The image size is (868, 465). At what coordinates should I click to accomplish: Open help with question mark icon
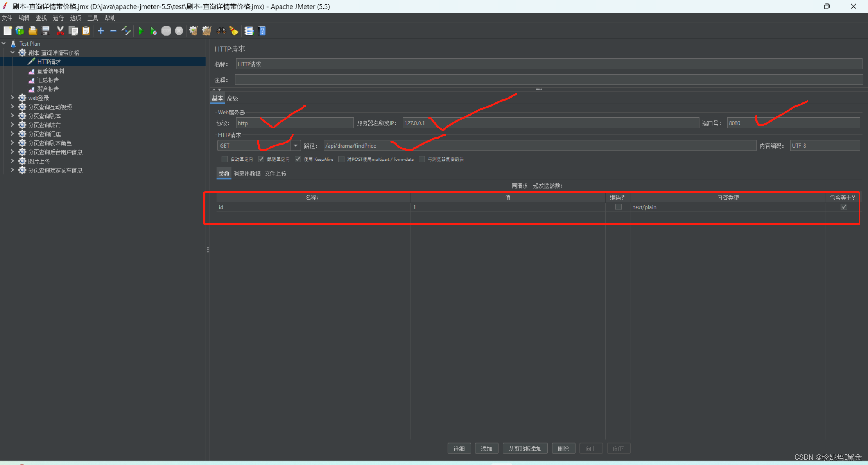(262, 31)
